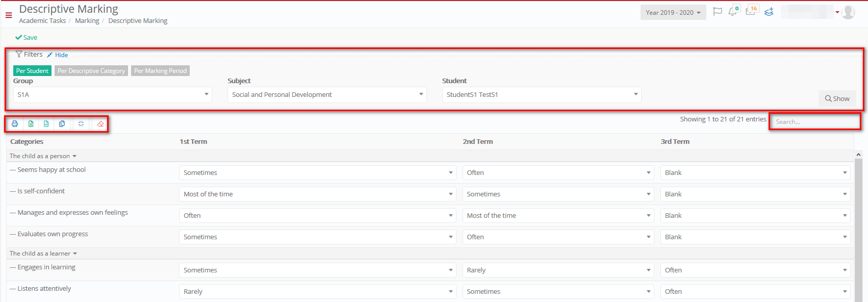Open the Group dropdown showing S1A
Screen dimensions: 868x302
point(113,95)
